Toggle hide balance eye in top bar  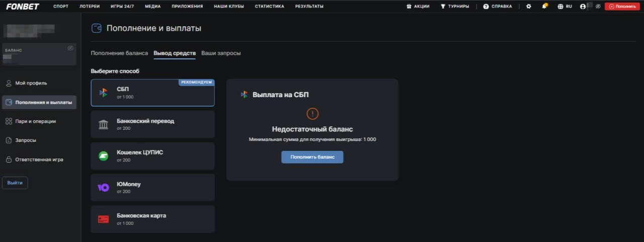598,7
